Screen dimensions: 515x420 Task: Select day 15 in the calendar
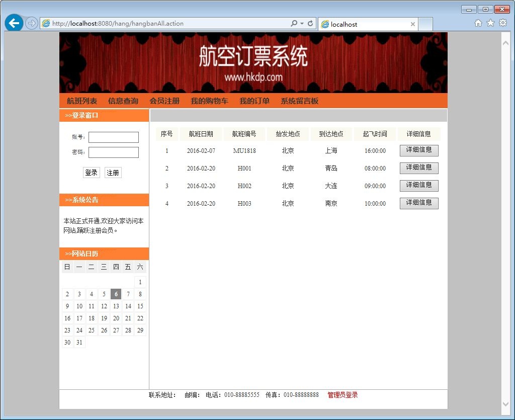point(140,306)
